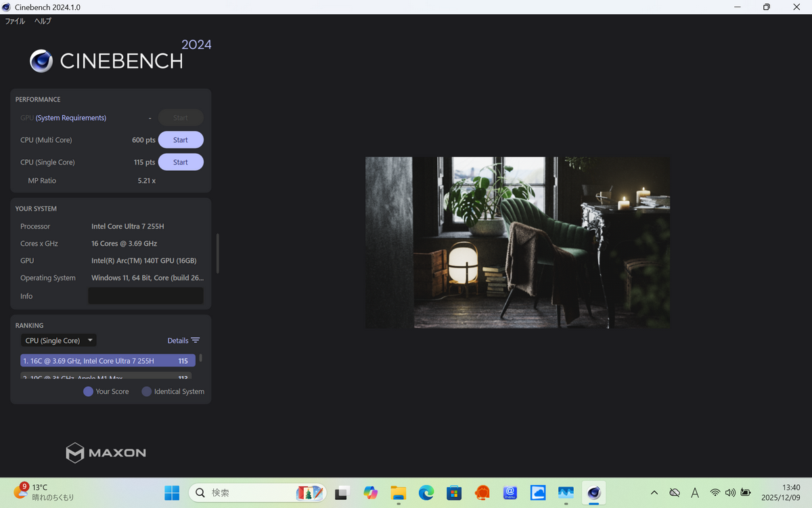Open the blue chart monitor app in taskbar
This screenshot has width=812, height=508.
point(566,493)
